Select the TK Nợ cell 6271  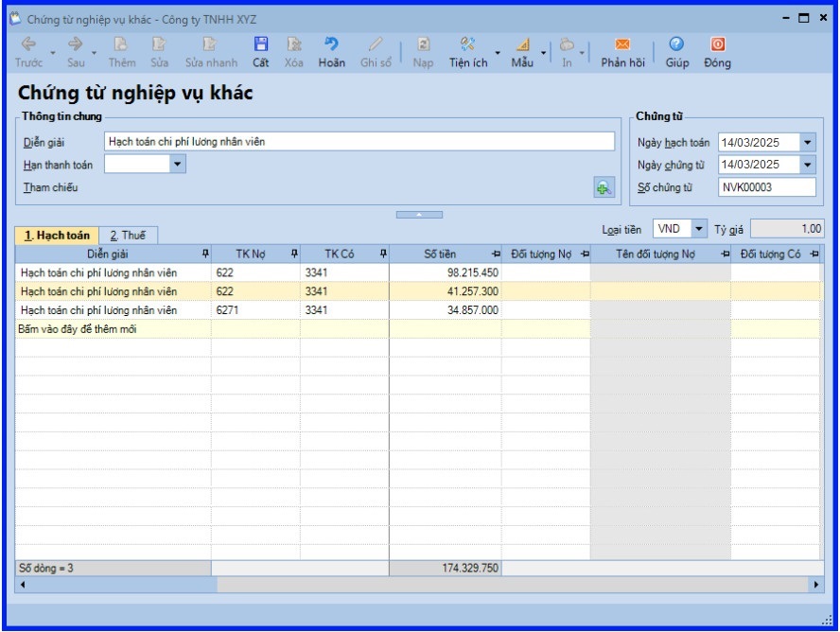(x=255, y=310)
